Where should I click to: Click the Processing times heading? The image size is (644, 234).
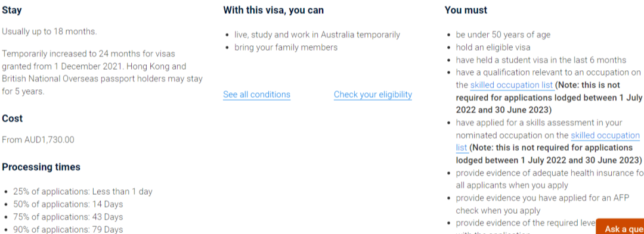[x=41, y=167]
